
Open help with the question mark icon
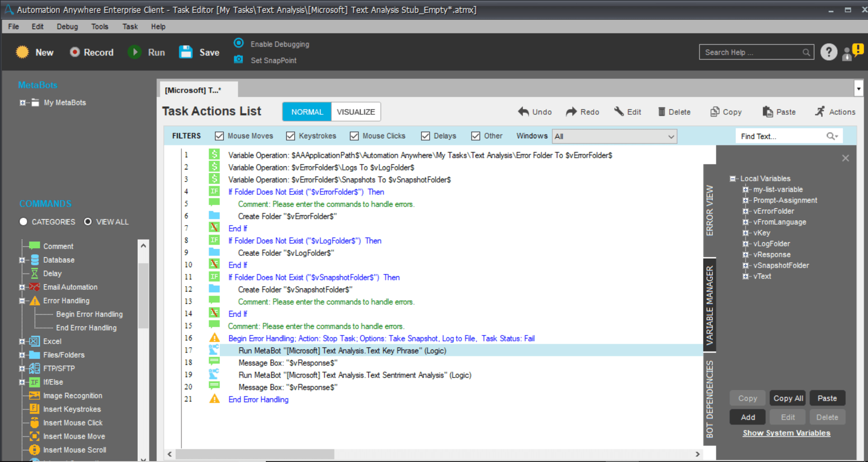coord(829,52)
